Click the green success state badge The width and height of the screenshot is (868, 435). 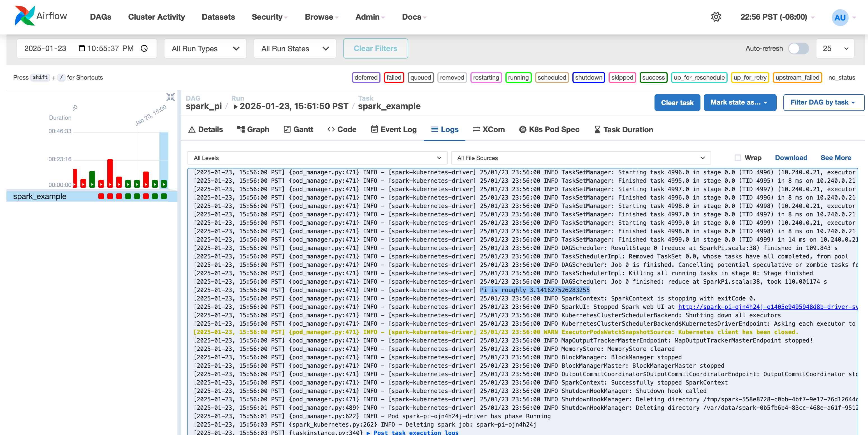[x=653, y=77]
